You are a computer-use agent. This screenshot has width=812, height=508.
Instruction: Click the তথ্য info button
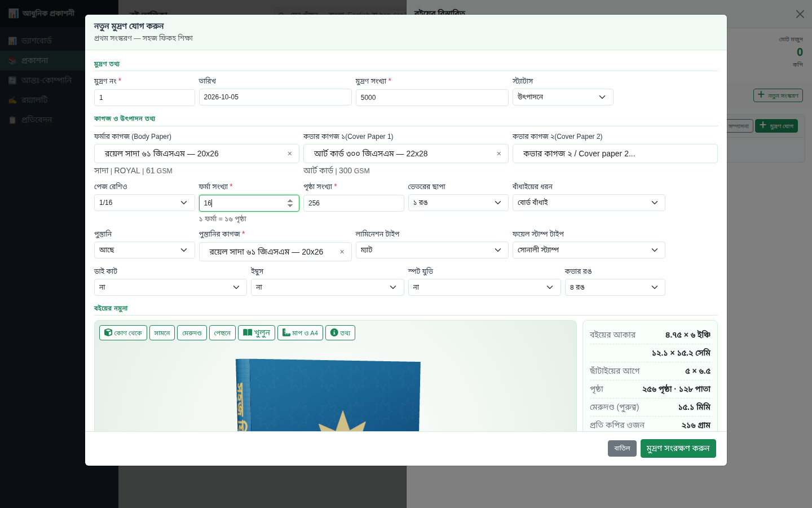340,333
